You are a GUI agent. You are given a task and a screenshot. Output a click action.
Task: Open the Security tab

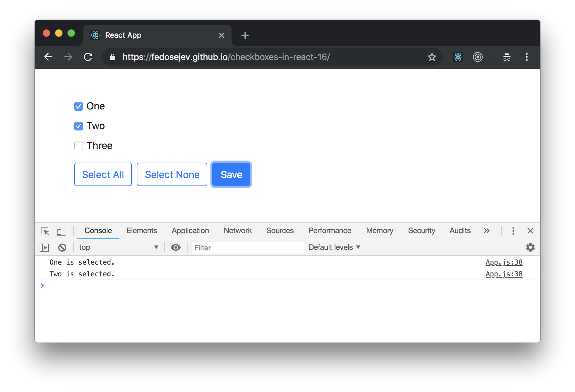(422, 231)
